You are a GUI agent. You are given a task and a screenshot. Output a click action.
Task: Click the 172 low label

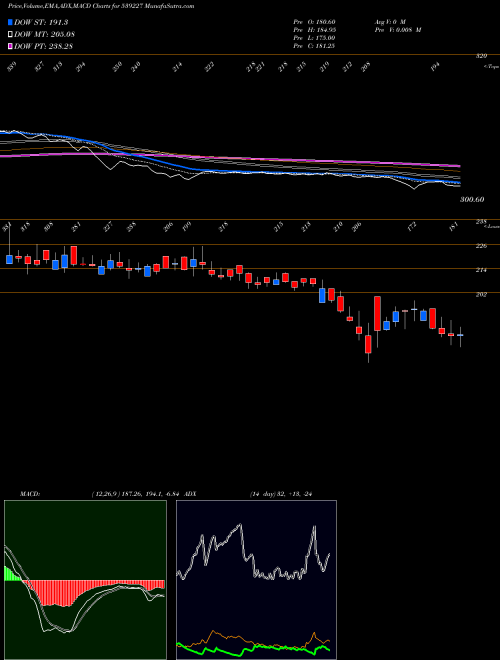[x=412, y=226]
